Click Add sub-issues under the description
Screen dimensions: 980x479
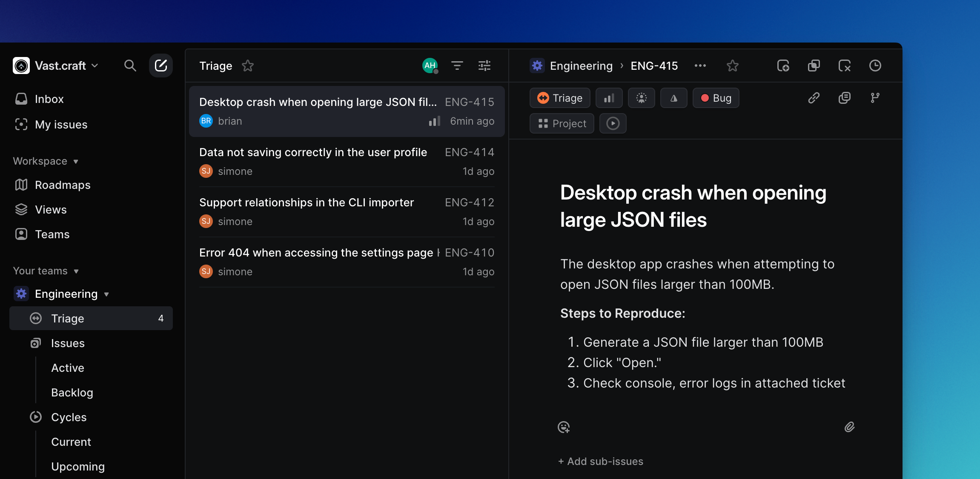click(600, 461)
